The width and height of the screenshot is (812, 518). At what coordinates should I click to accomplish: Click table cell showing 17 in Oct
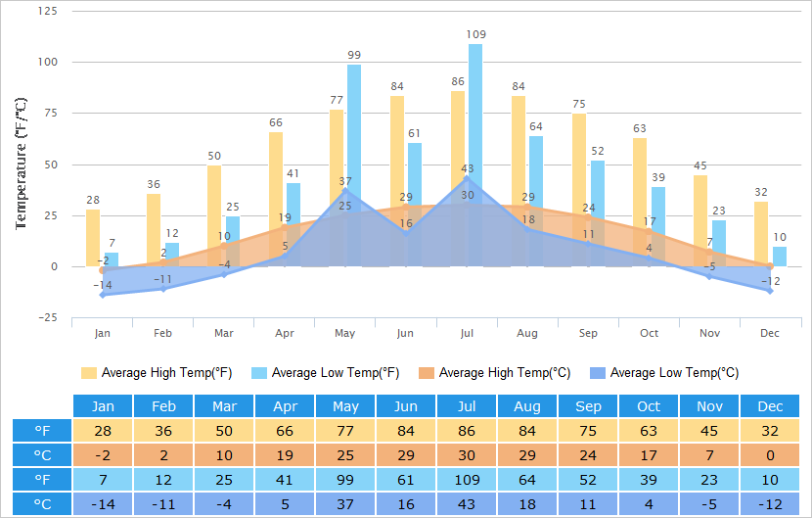(x=649, y=454)
